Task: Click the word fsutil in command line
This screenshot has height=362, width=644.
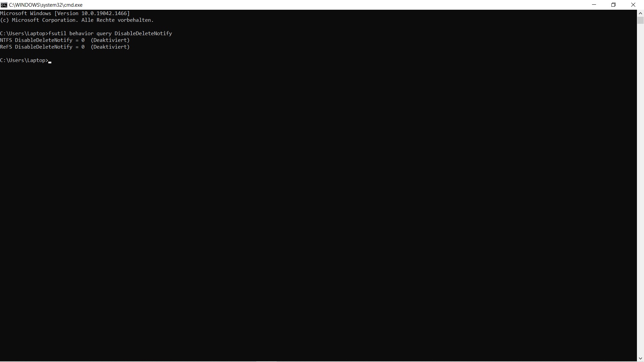Action: click(x=57, y=34)
